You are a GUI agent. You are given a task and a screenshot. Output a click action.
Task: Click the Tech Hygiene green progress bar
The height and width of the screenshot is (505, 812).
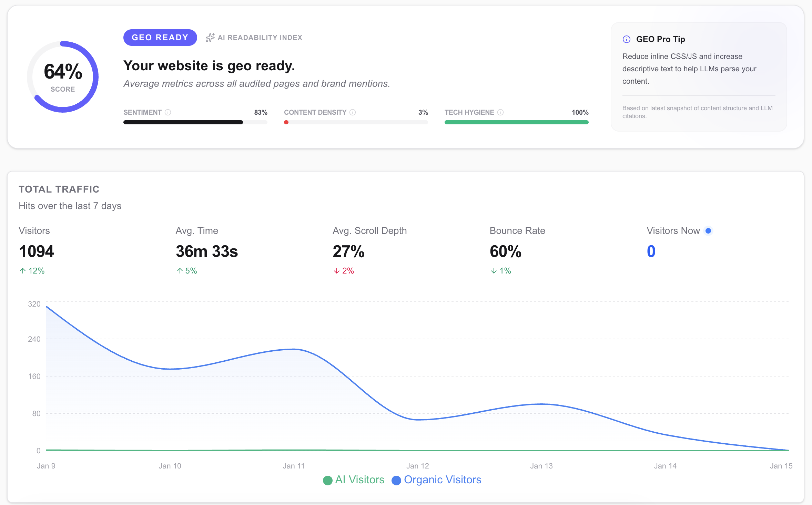(x=516, y=122)
